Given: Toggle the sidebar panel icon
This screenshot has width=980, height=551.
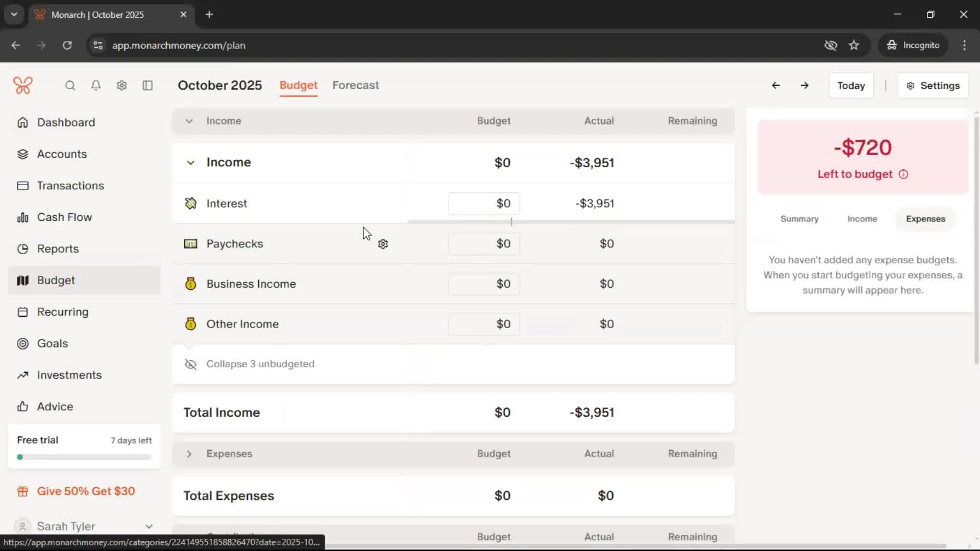Looking at the screenshot, I should [148, 86].
